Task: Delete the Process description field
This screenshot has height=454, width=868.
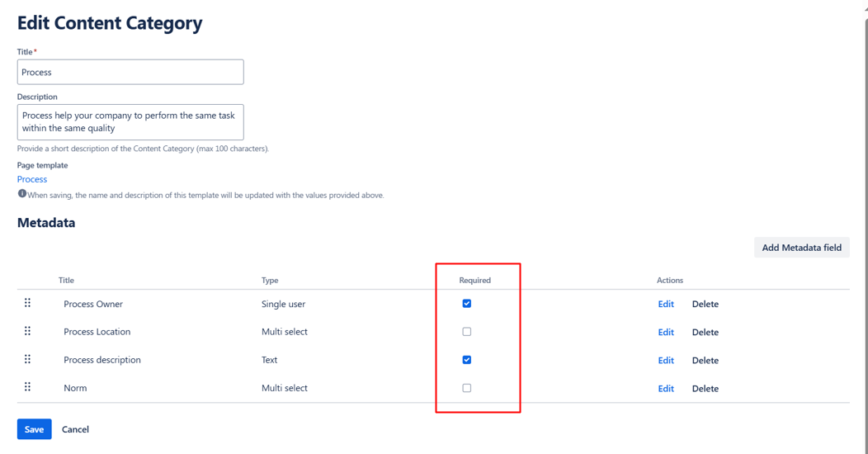Action: click(x=705, y=360)
